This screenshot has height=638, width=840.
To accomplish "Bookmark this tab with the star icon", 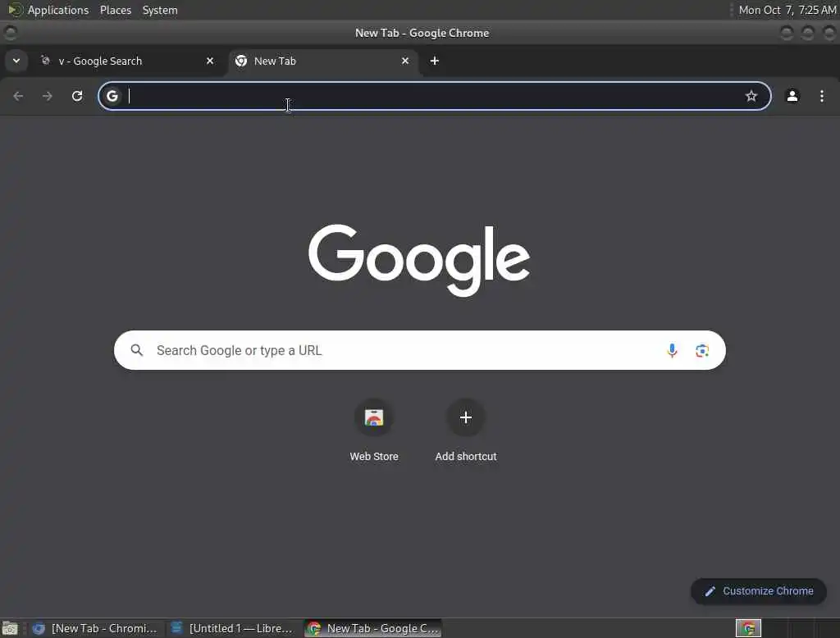I will pyautogui.click(x=751, y=96).
